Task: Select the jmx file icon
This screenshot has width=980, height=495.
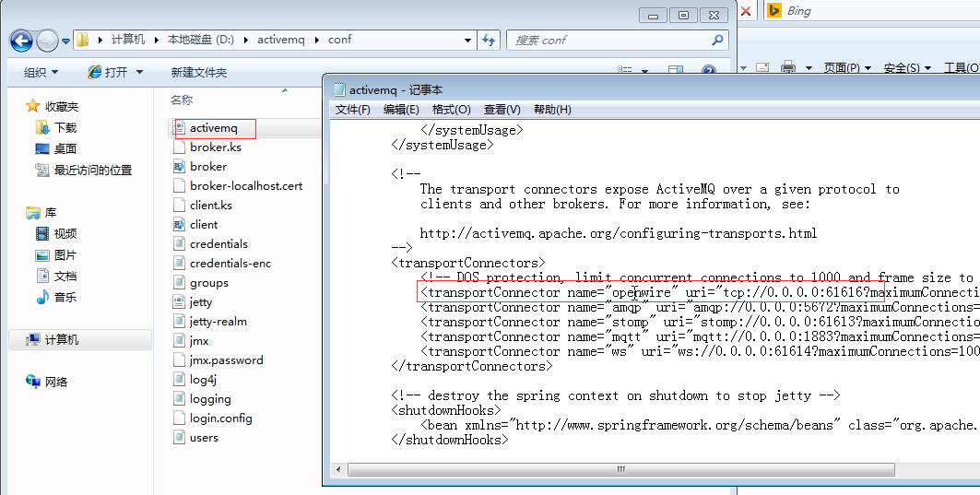Action: [180, 341]
